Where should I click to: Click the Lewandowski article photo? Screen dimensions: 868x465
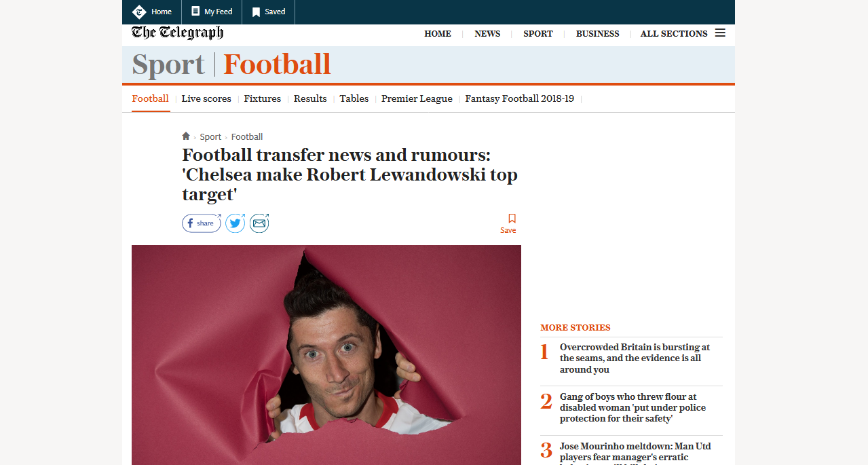[326, 355]
